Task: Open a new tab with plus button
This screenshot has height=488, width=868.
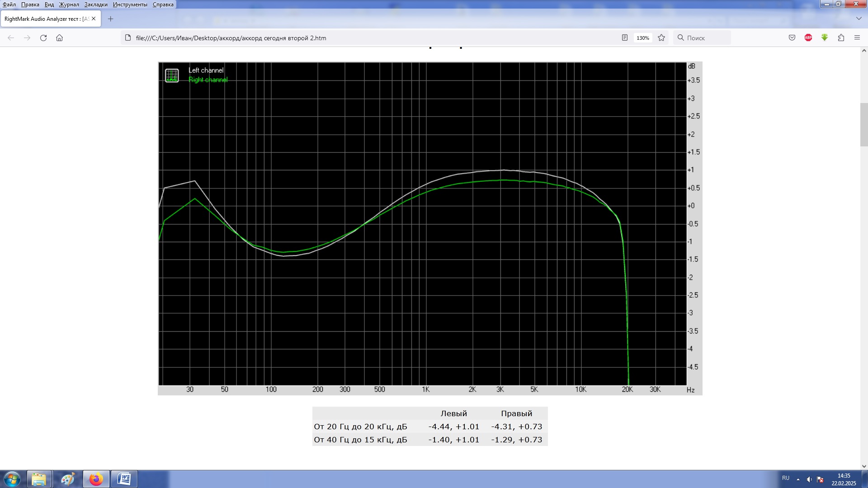Action: pyautogui.click(x=110, y=19)
